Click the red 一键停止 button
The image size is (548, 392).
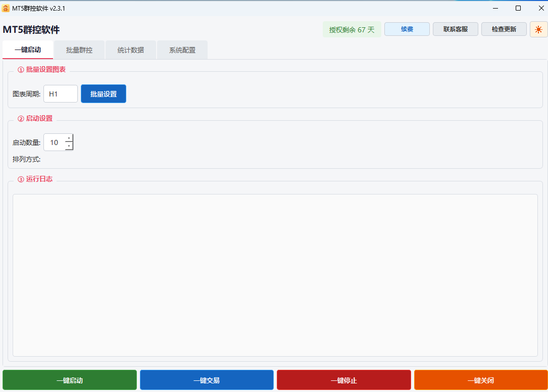pyautogui.click(x=344, y=380)
